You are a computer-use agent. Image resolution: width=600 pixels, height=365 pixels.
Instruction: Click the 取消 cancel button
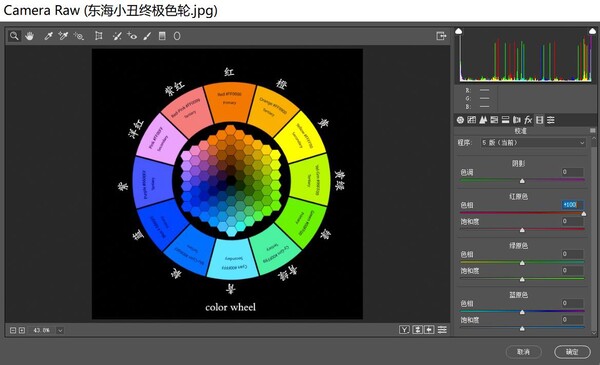pyautogui.click(x=523, y=352)
